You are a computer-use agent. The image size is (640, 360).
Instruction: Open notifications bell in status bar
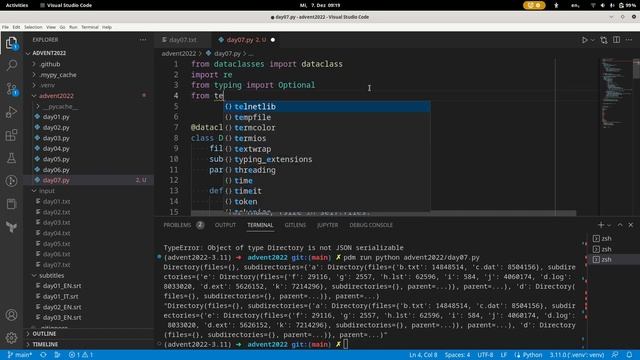point(629,355)
